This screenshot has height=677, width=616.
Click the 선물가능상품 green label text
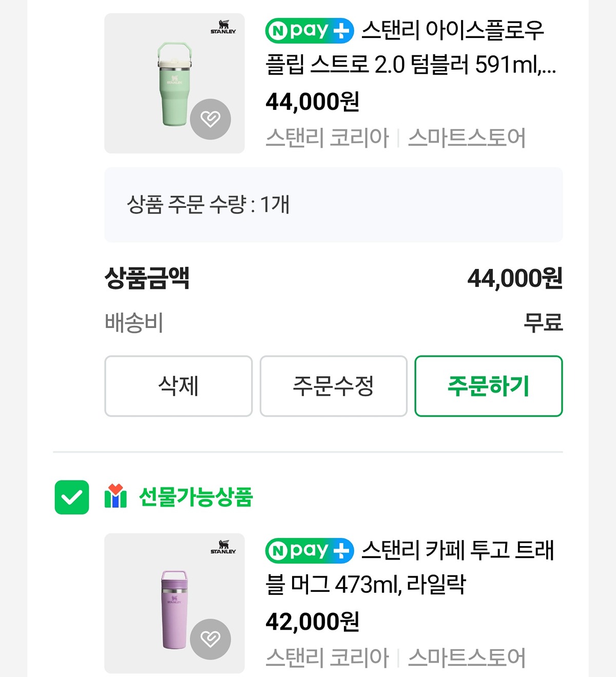(196, 497)
